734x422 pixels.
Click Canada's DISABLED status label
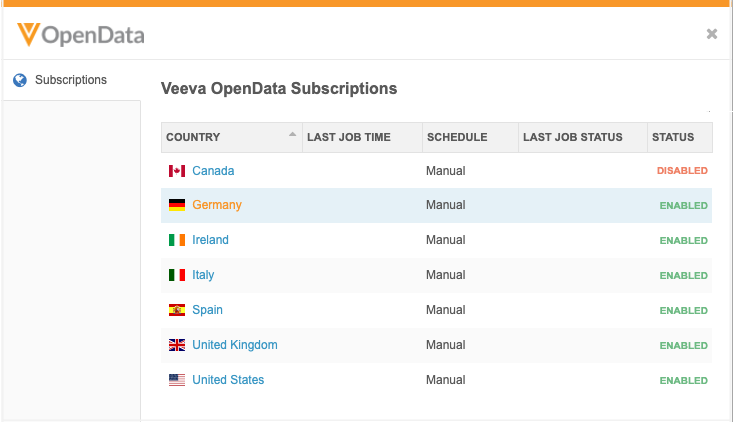[x=682, y=171]
